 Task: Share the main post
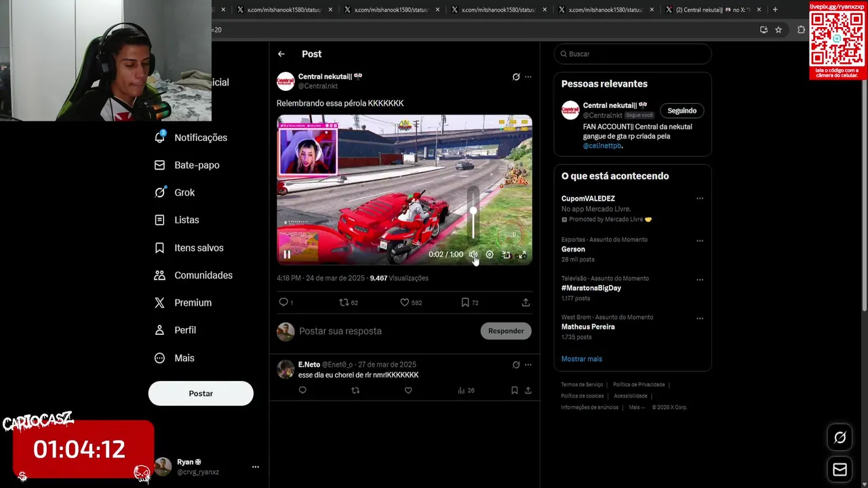pyautogui.click(x=526, y=302)
